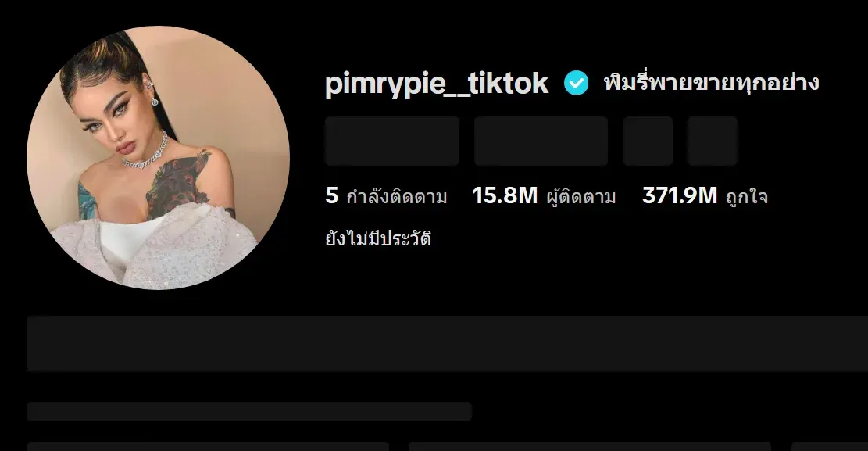Click the first small square placeholder button
The width and height of the screenshot is (868, 451).
[x=648, y=141]
